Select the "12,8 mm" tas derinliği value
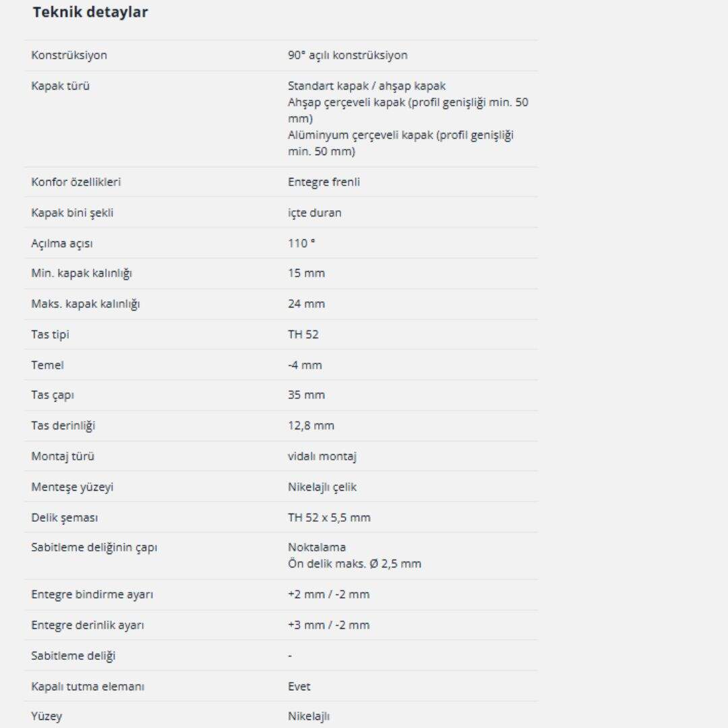Viewport: 728px width, 728px height. pyautogui.click(x=311, y=426)
